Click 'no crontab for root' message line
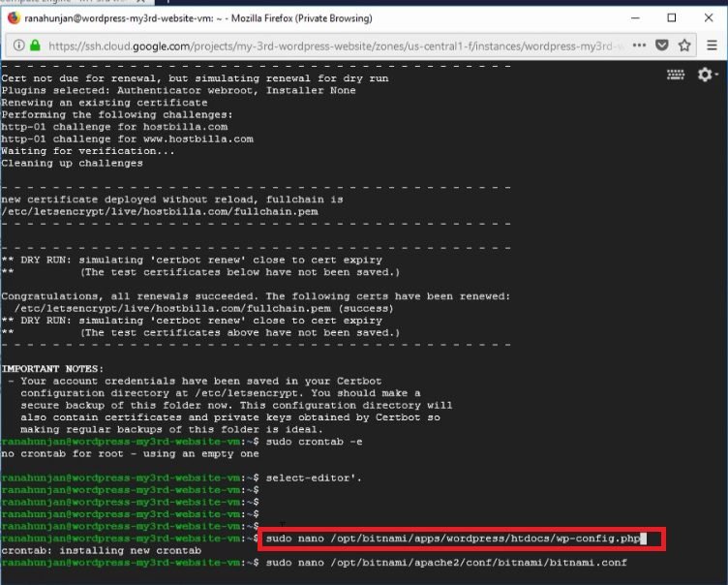 pos(130,453)
